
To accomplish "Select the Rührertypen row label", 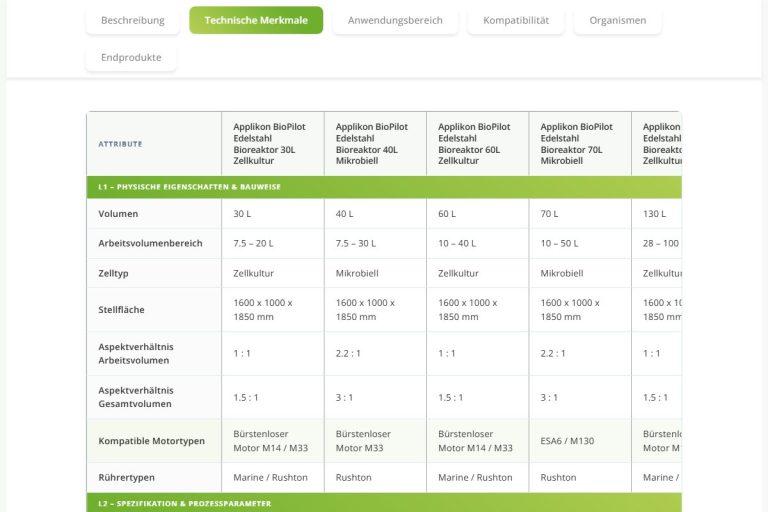I will pos(154,477).
